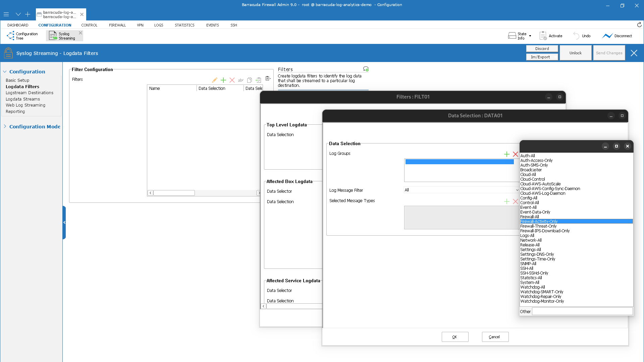
Task: Open the main hamburger menu
Action: click(x=6, y=14)
